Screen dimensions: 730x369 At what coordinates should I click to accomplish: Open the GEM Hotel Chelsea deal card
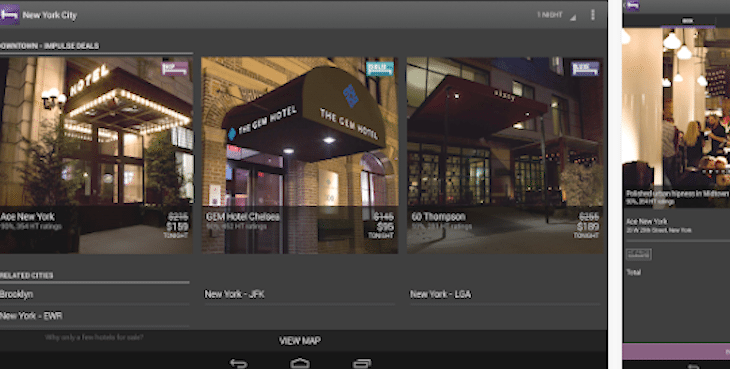click(299, 155)
